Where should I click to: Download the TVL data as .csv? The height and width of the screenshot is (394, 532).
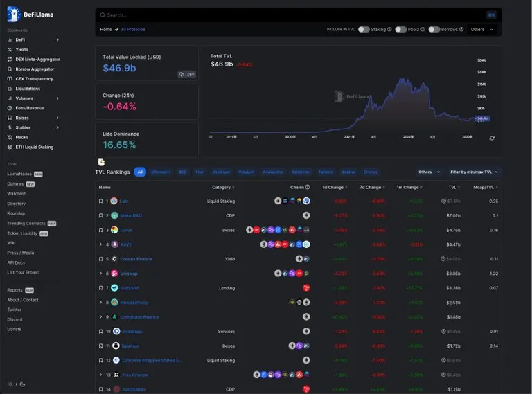(x=187, y=74)
